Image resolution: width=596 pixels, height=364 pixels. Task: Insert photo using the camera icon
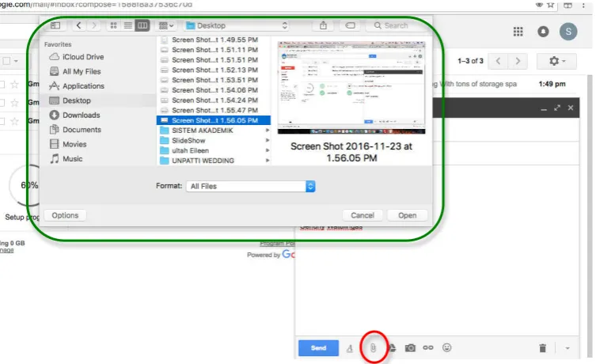[410, 347]
